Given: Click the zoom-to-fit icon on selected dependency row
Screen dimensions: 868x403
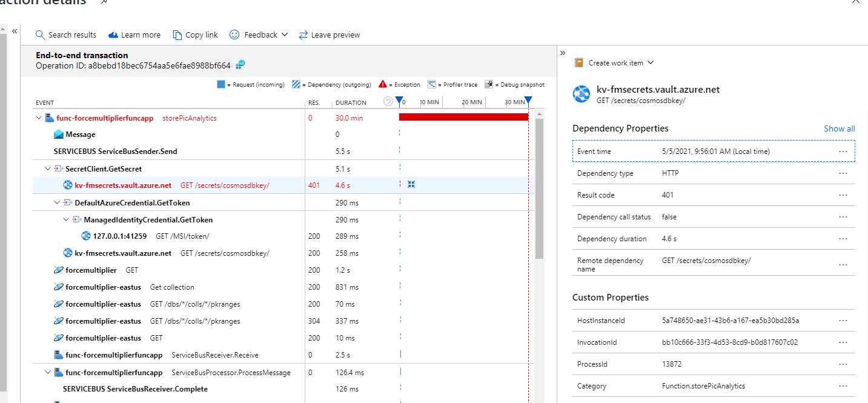Looking at the screenshot, I should pyautogui.click(x=411, y=184).
